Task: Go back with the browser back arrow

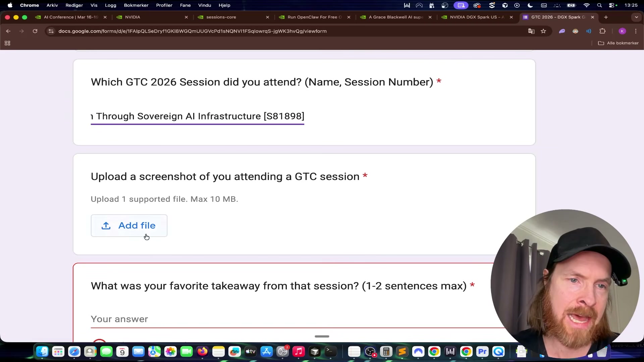Action: 8,31
